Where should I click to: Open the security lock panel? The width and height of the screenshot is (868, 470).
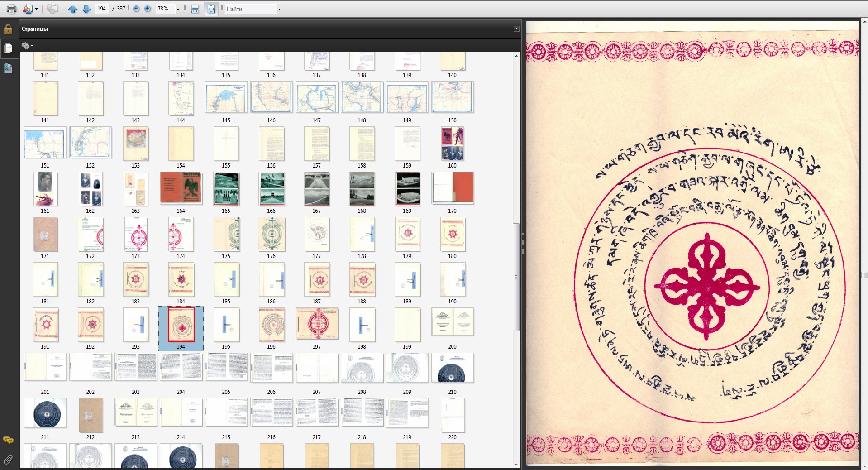pos(8,29)
